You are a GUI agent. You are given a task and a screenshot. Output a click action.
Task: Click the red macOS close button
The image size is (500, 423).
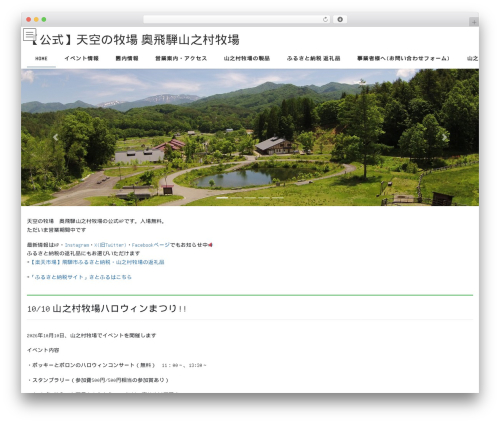[x=29, y=19]
